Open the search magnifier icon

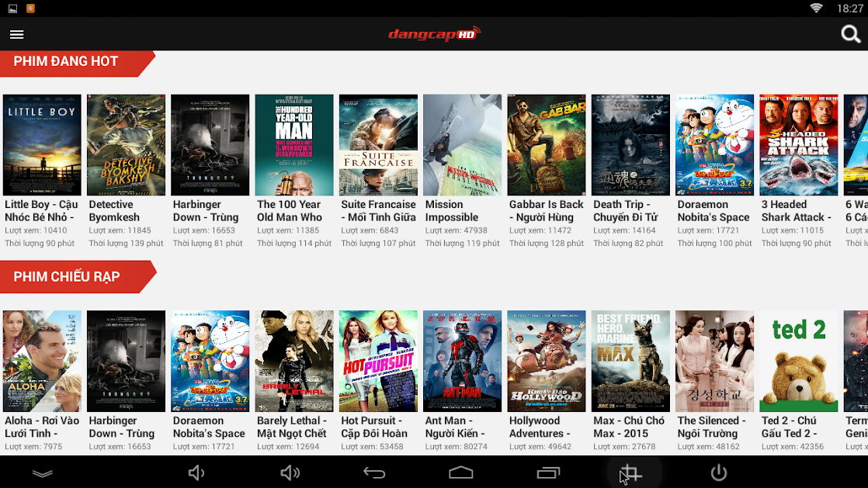(850, 34)
